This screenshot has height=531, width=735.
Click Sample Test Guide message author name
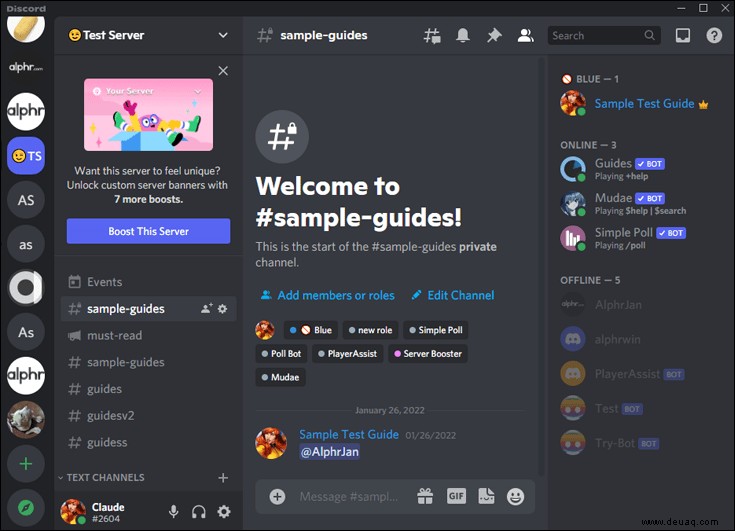[349, 434]
